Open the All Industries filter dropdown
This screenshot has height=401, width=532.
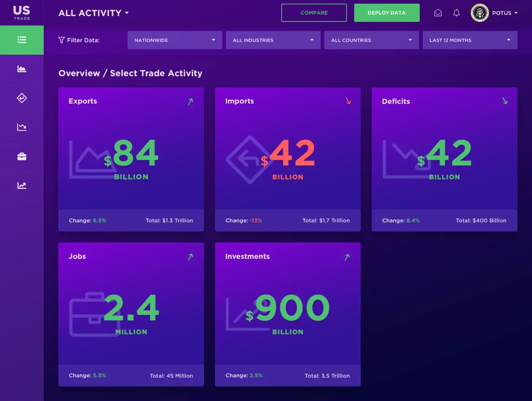[273, 40]
